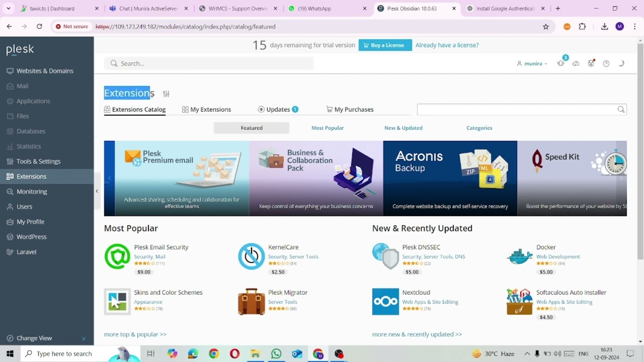Open Security, Mail category link
Viewport: 644px width, 362px height.
click(x=149, y=257)
